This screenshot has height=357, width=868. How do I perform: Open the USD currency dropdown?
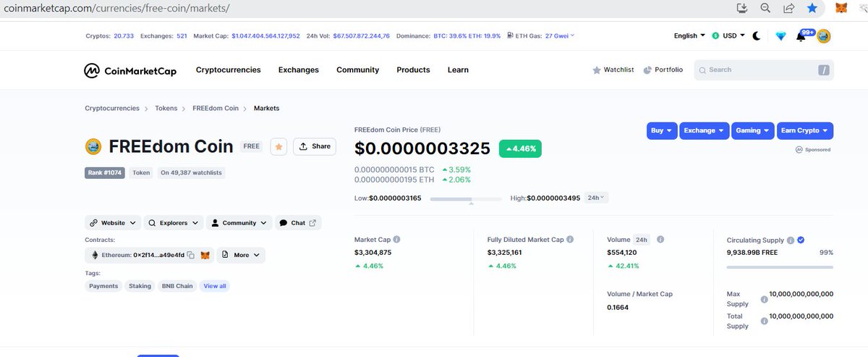tap(728, 35)
